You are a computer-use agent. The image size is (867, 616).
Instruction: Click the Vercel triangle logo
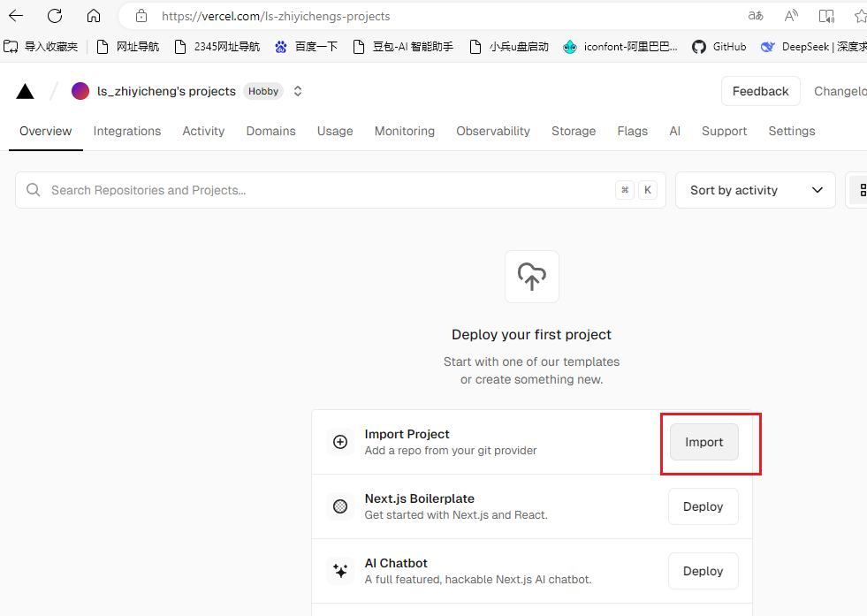click(x=25, y=91)
